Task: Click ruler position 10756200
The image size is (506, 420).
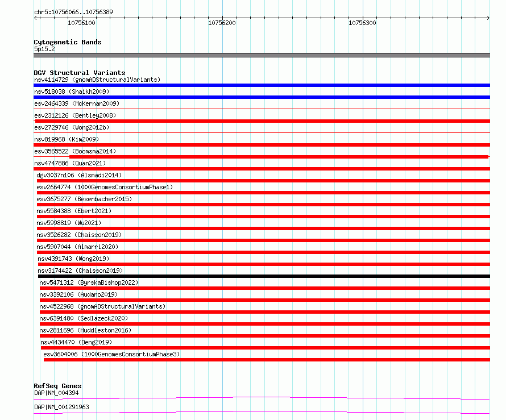Action: point(222,23)
